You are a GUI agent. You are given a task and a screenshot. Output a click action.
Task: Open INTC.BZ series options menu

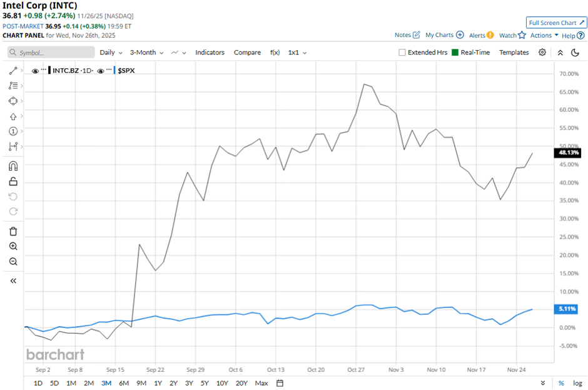tap(44, 69)
